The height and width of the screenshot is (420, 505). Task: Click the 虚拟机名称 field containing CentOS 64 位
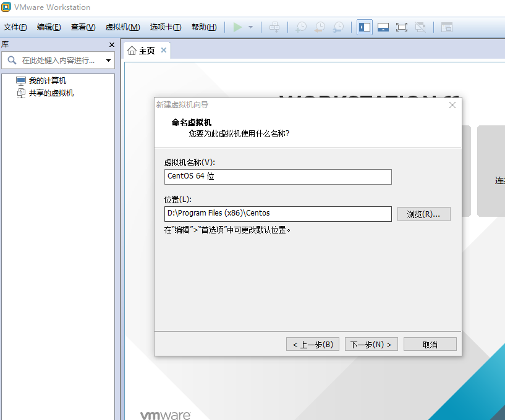[278, 177]
